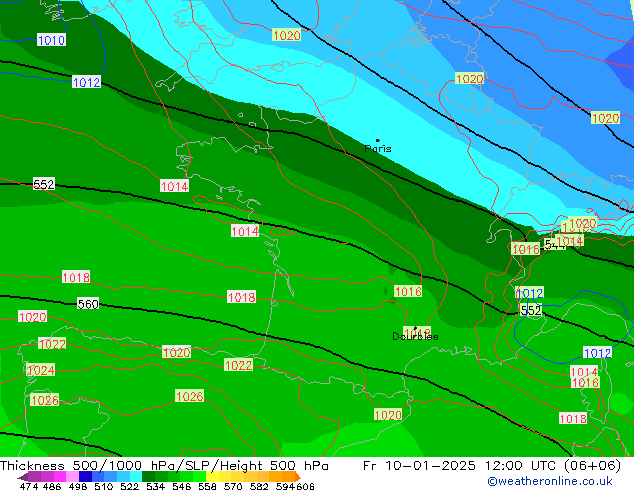Pick the bright magenta legend swatch
The height and width of the screenshot is (490, 634).
(60, 476)
